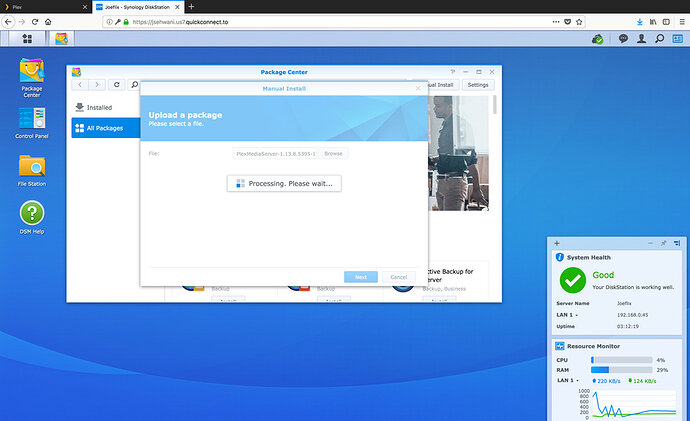Cancel the Manual Install dialog
The width and height of the screenshot is (690, 421).
(398, 277)
